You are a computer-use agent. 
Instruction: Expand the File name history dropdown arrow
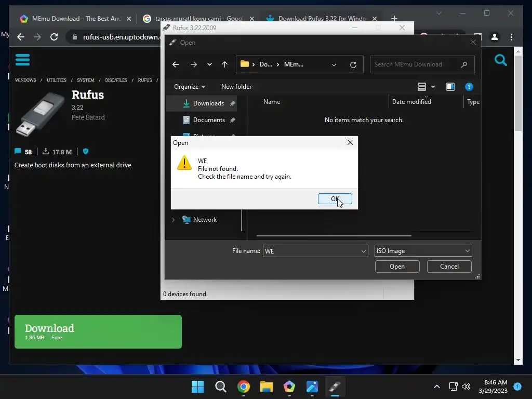point(363,251)
